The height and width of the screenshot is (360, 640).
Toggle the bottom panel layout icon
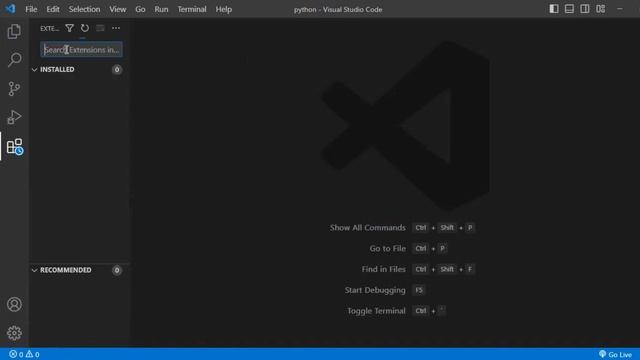pyautogui.click(x=569, y=9)
